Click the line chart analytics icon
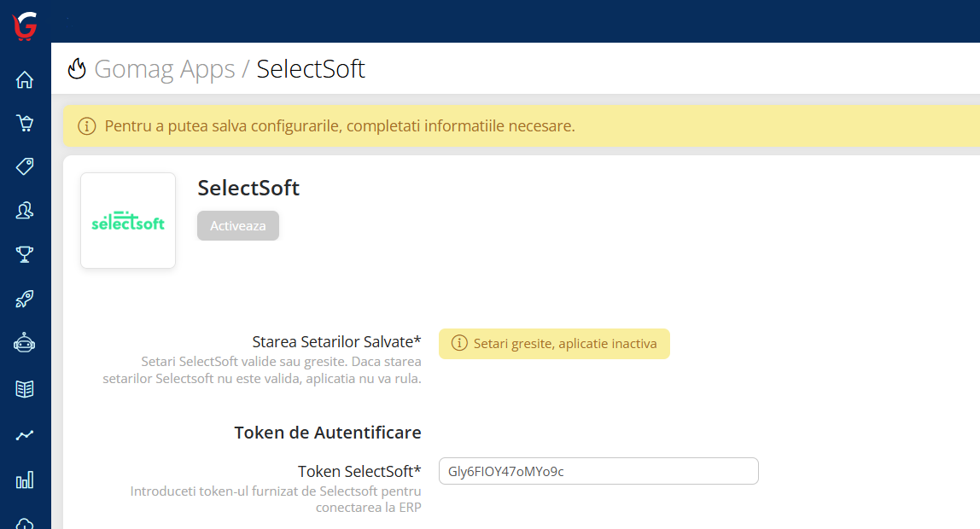 [x=25, y=433]
